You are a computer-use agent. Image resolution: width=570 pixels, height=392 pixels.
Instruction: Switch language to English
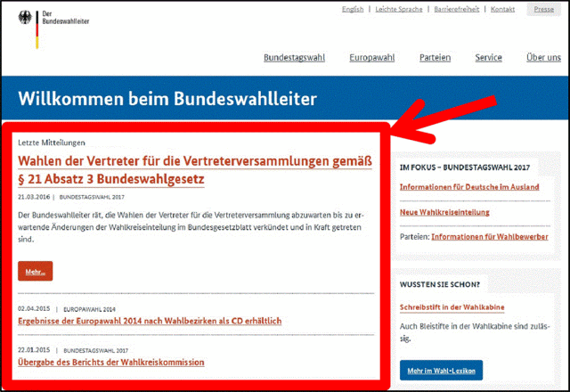tap(353, 9)
